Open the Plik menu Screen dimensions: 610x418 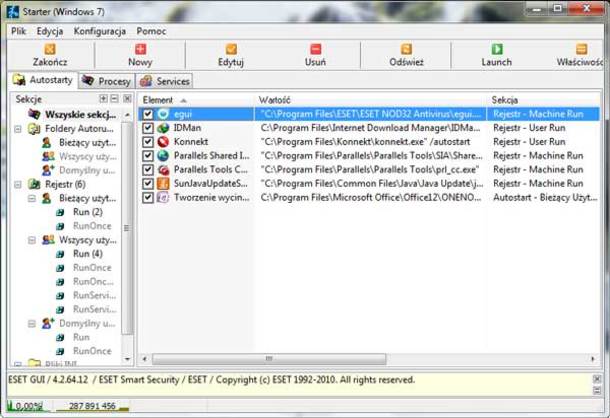pyautogui.click(x=18, y=31)
